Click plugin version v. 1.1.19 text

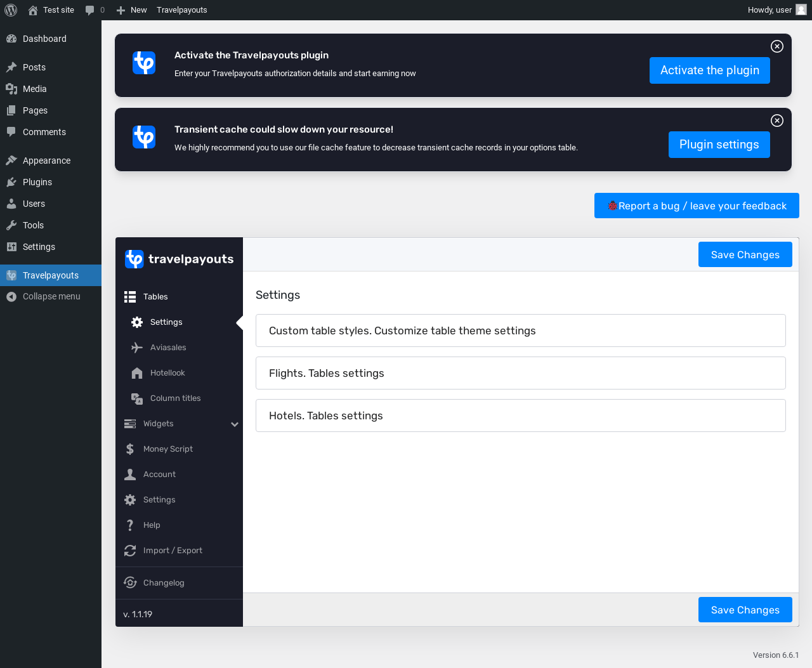click(138, 614)
